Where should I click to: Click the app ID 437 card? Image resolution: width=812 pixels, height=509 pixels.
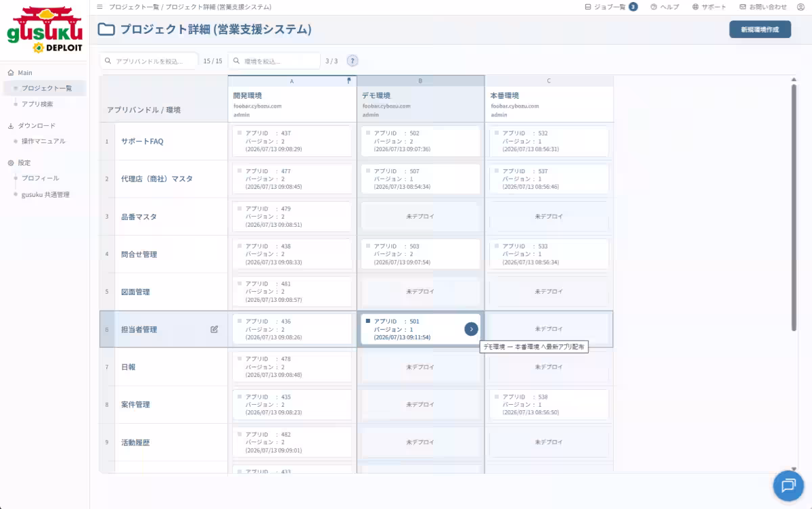point(292,141)
